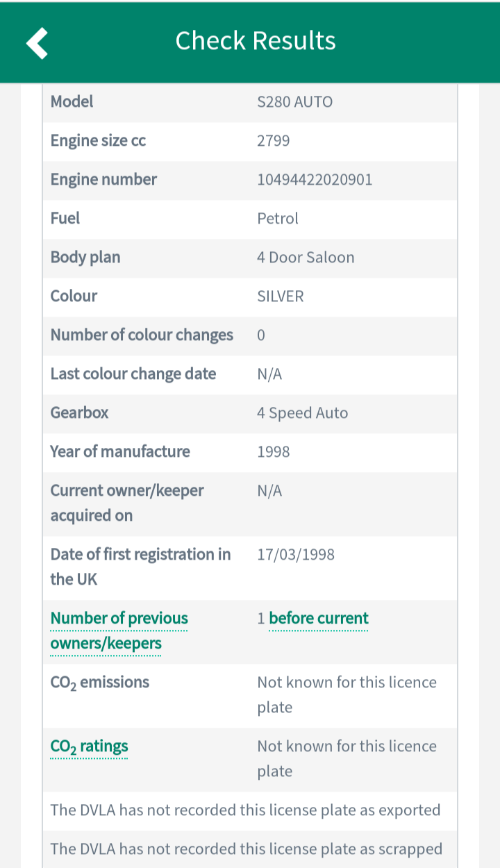Open the 'before current' explanation link
This screenshot has width=500, height=868.
tap(319, 618)
